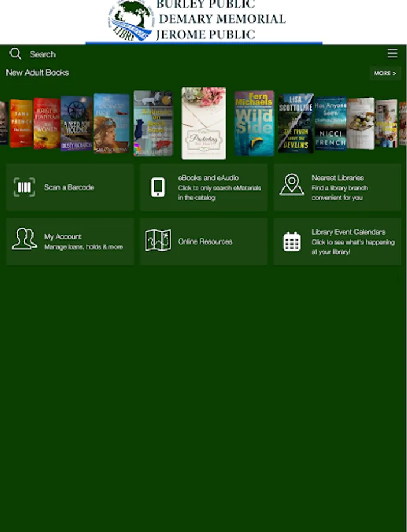Select Tana French book cover

(x=21, y=124)
